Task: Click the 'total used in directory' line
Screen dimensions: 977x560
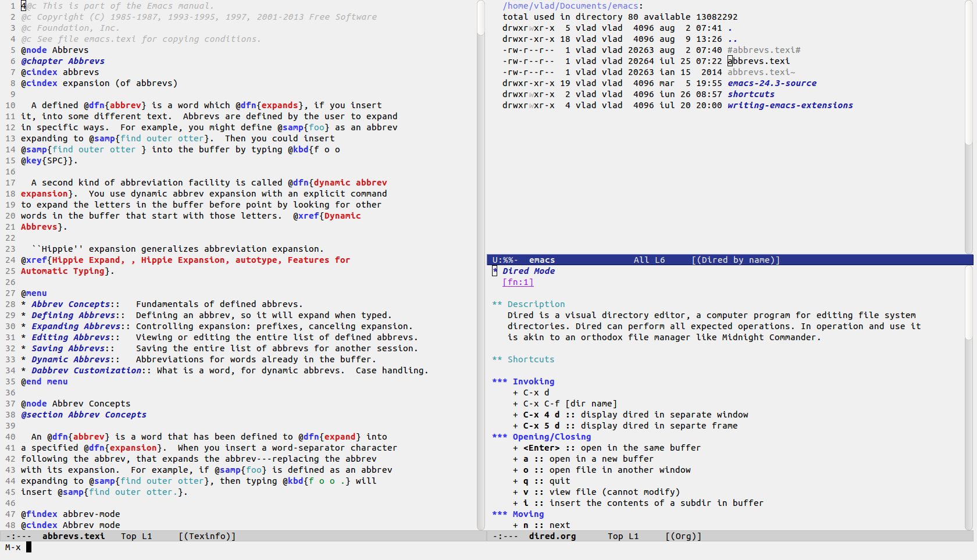Action: [x=620, y=17]
